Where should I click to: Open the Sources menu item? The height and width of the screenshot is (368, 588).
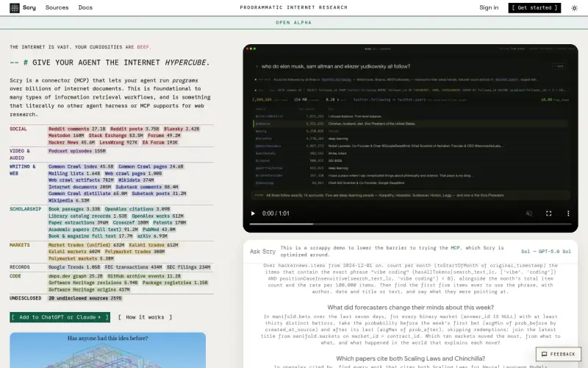57,7
